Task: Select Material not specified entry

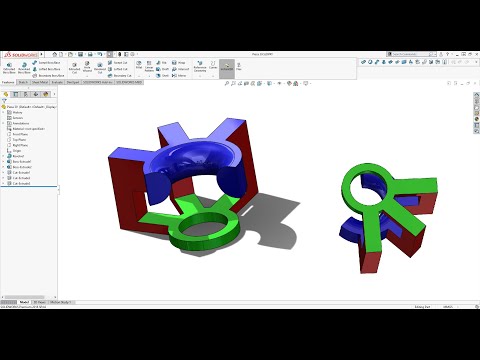Action: pos(26,129)
